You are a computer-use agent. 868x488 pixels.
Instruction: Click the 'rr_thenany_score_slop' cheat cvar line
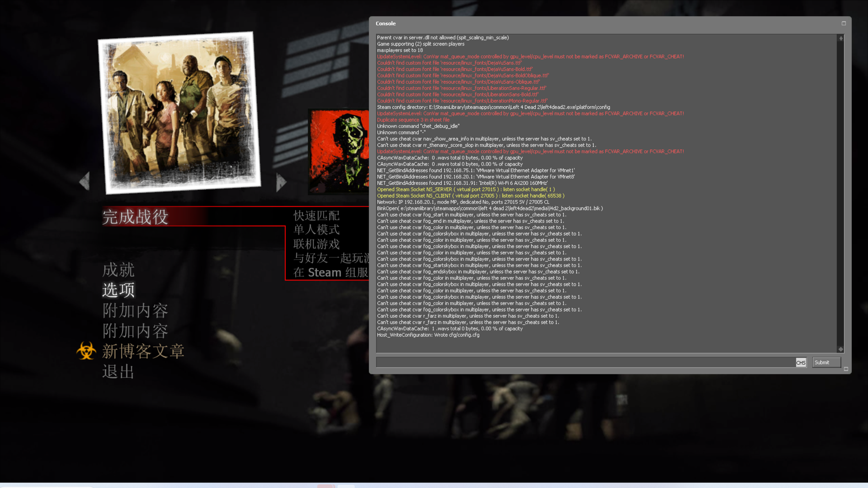(x=486, y=145)
